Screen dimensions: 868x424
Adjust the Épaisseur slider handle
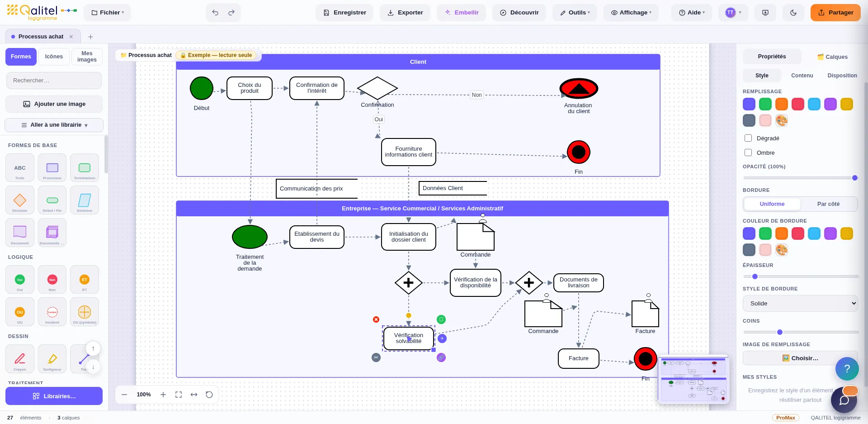point(755,276)
